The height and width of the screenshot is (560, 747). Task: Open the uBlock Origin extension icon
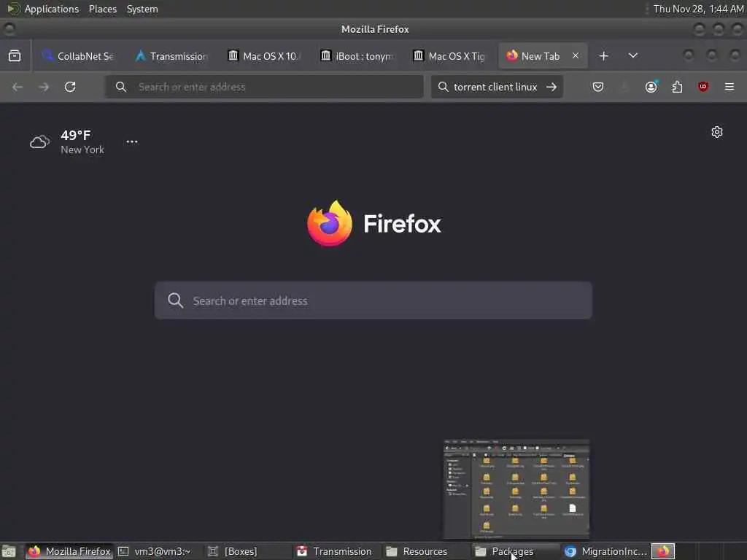703,87
